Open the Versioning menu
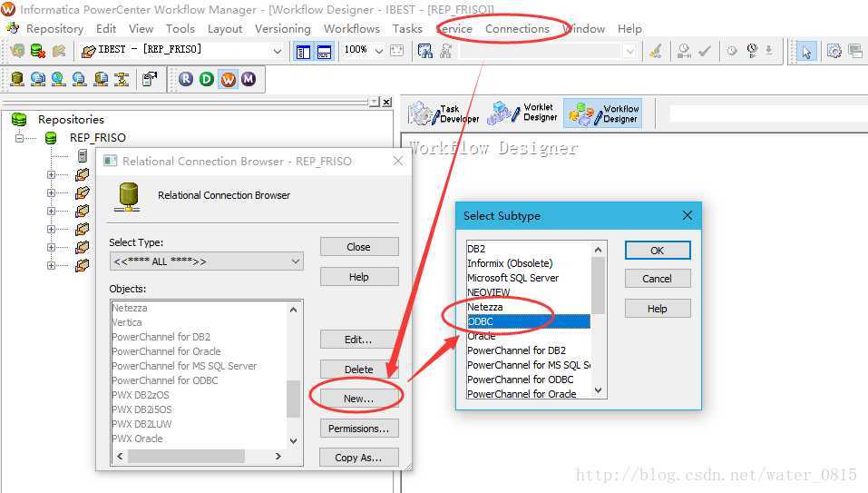The width and height of the screenshot is (868, 493). click(283, 29)
